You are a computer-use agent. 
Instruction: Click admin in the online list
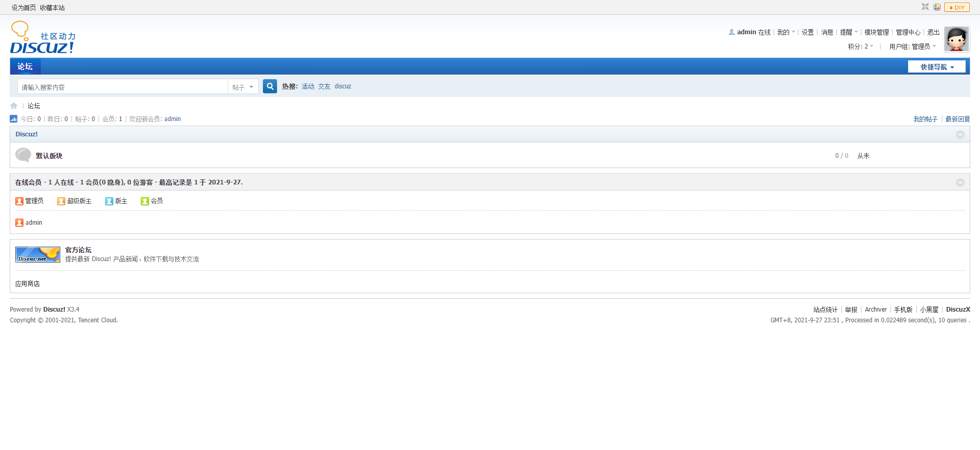pyautogui.click(x=34, y=223)
